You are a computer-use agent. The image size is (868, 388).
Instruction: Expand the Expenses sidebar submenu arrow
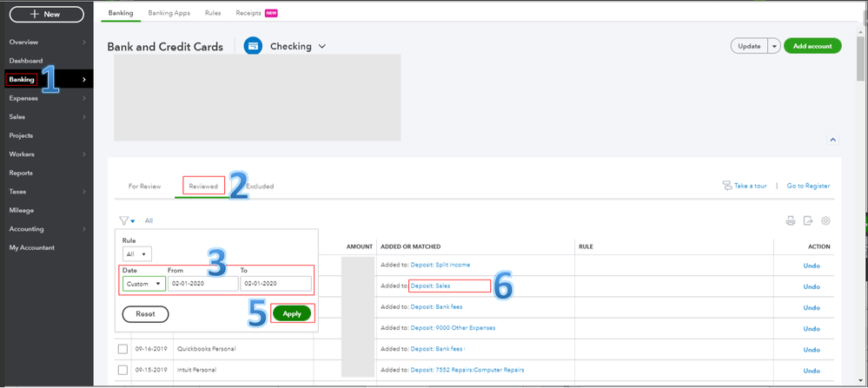(x=84, y=98)
